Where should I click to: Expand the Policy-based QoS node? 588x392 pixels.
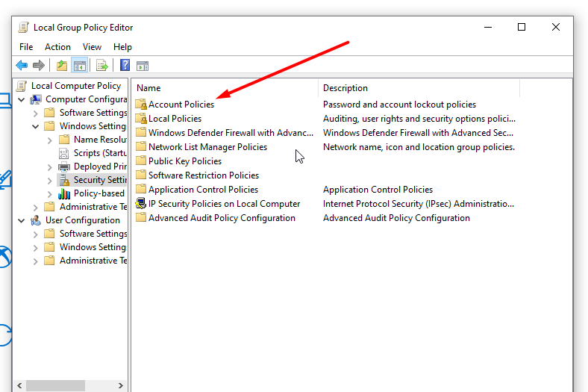pos(50,194)
